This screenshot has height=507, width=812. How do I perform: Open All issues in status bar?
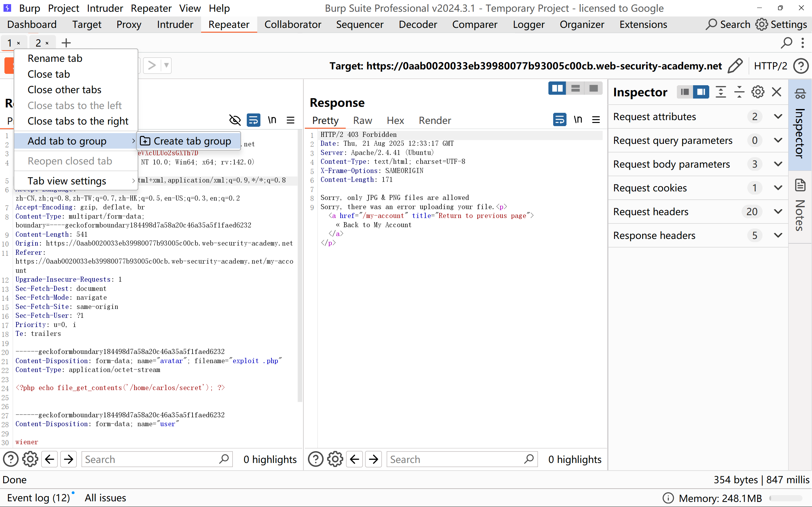click(105, 498)
